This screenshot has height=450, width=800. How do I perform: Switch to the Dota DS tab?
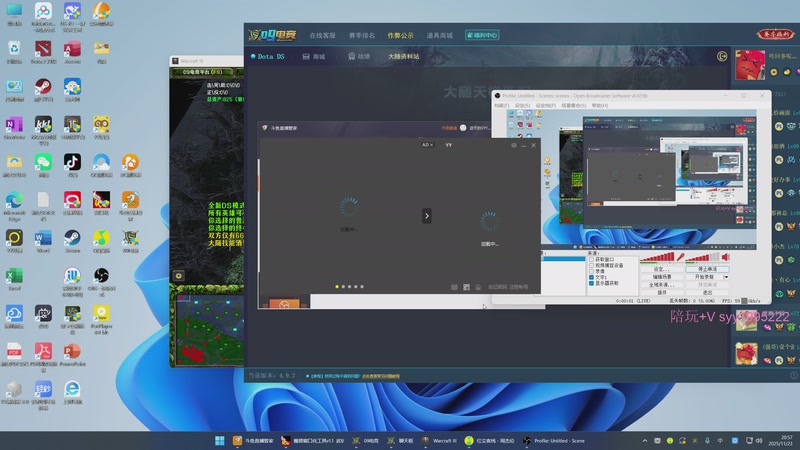pyautogui.click(x=268, y=57)
